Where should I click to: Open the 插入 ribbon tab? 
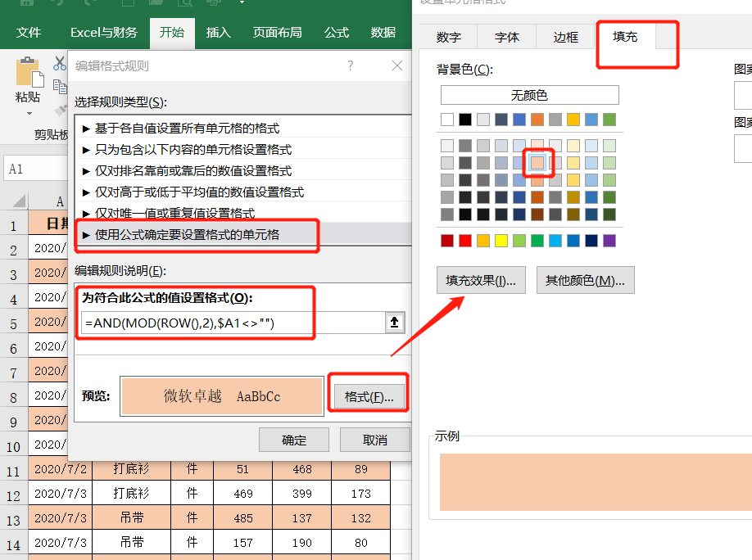click(218, 33)
